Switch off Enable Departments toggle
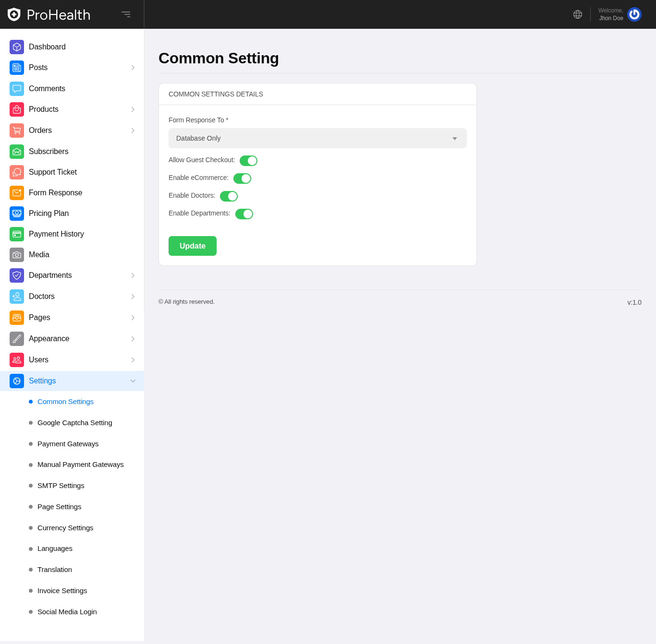 click(x=244, y=214)
